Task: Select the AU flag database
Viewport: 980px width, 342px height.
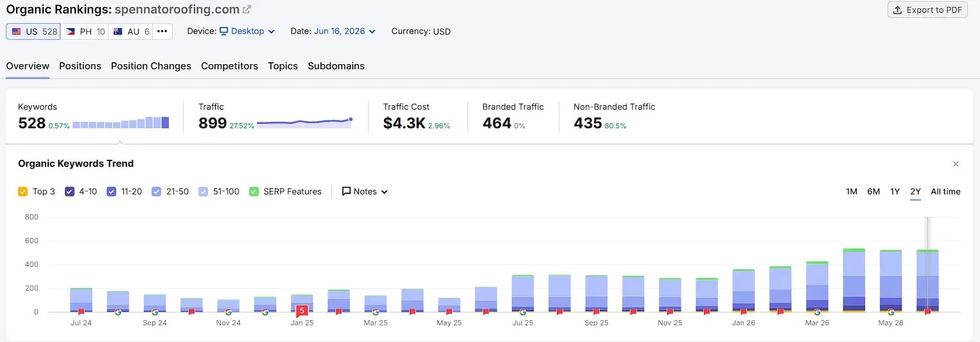Action: click(x=130, y=31)
